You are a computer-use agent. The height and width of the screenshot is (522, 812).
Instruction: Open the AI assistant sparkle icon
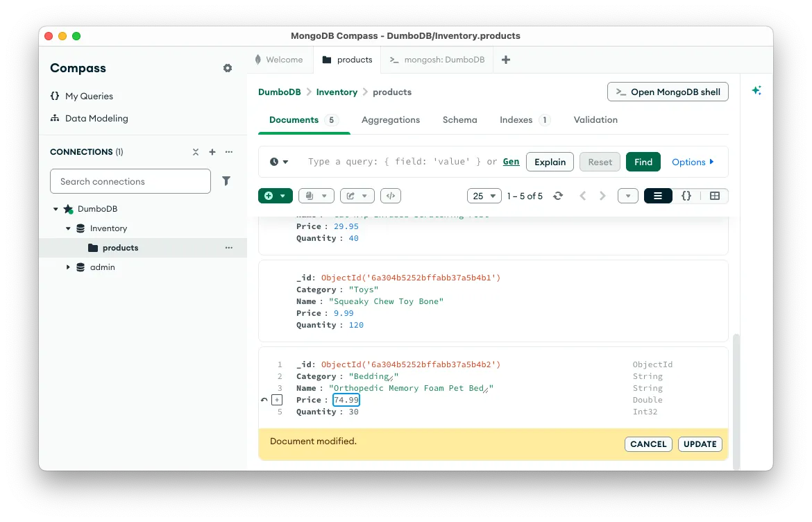(x=756, y=91)
